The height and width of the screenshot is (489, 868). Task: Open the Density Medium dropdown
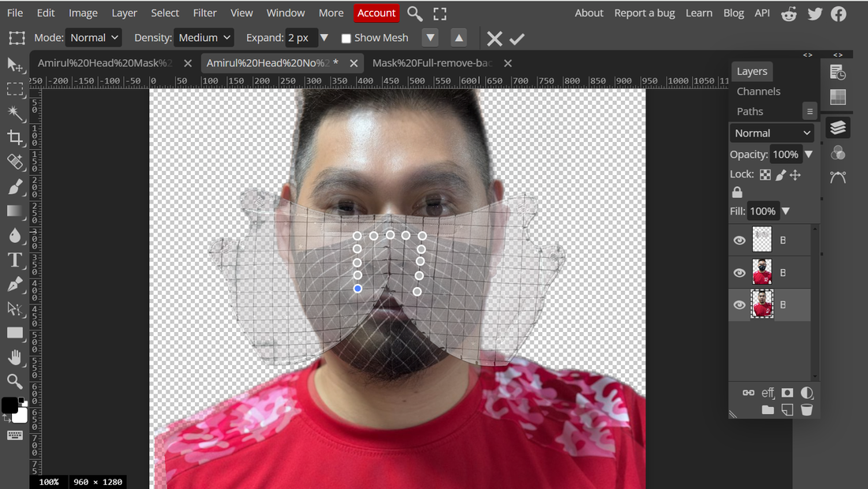point(203,38)
